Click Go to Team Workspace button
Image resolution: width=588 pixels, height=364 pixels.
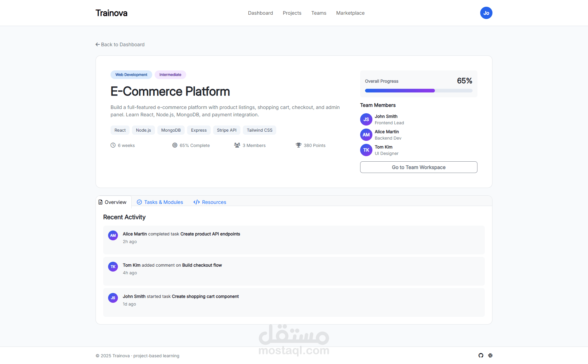point(418,167)
